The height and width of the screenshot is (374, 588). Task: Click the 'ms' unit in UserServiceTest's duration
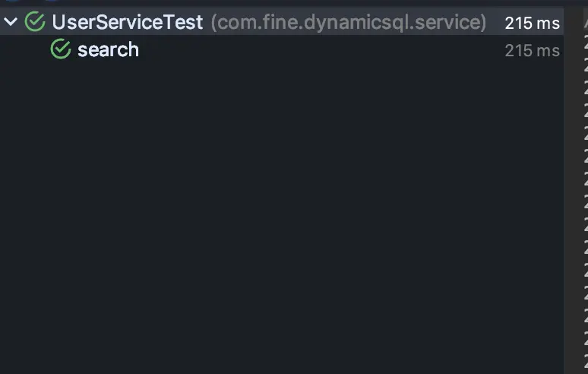[x=548, y=23]
